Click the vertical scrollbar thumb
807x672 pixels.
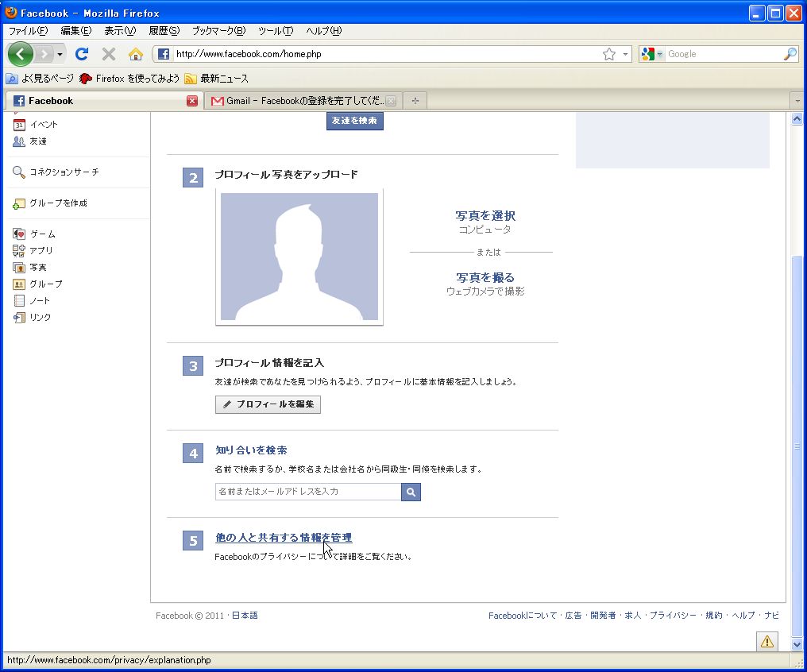click(x=797, y=446)
